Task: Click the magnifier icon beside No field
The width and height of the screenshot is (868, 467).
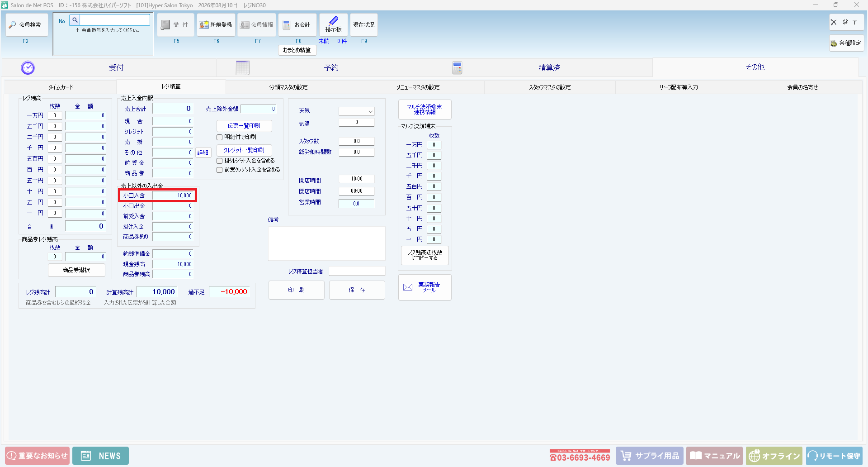Action: point(75,20)
